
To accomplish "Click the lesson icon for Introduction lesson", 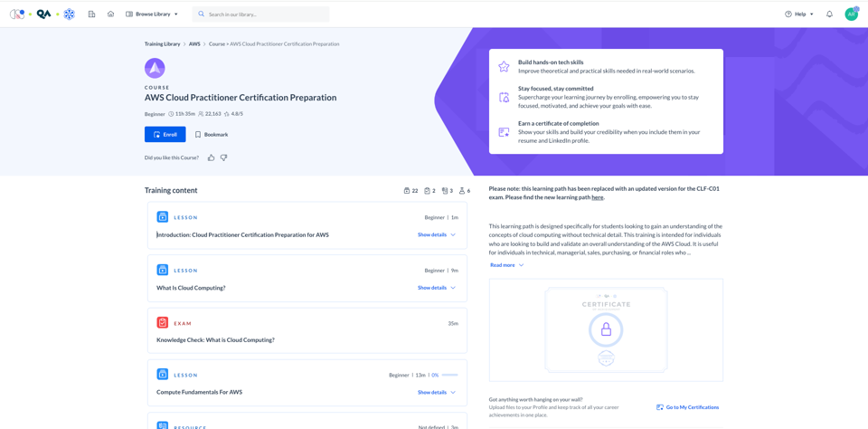I will coord(162,217).
